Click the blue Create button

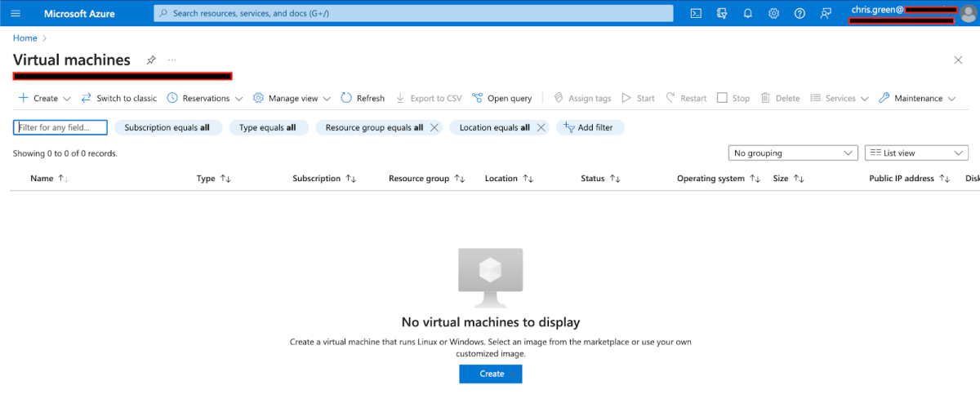pos(491,374)
